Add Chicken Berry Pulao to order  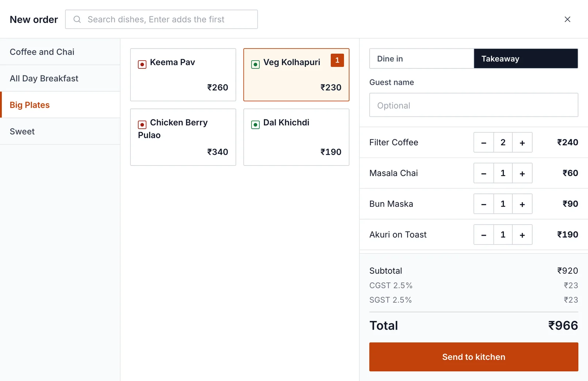183,137
